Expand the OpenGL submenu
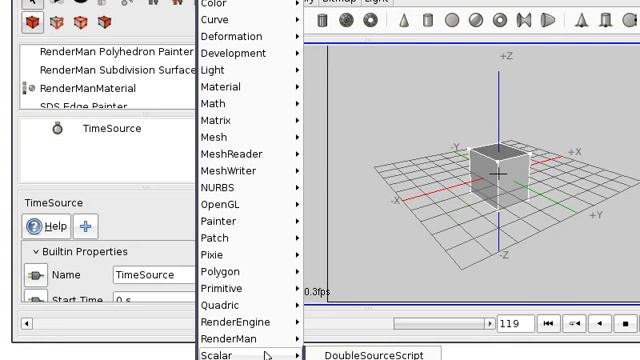The height and width of the screenshot is (360, 640). pos(250,204)
